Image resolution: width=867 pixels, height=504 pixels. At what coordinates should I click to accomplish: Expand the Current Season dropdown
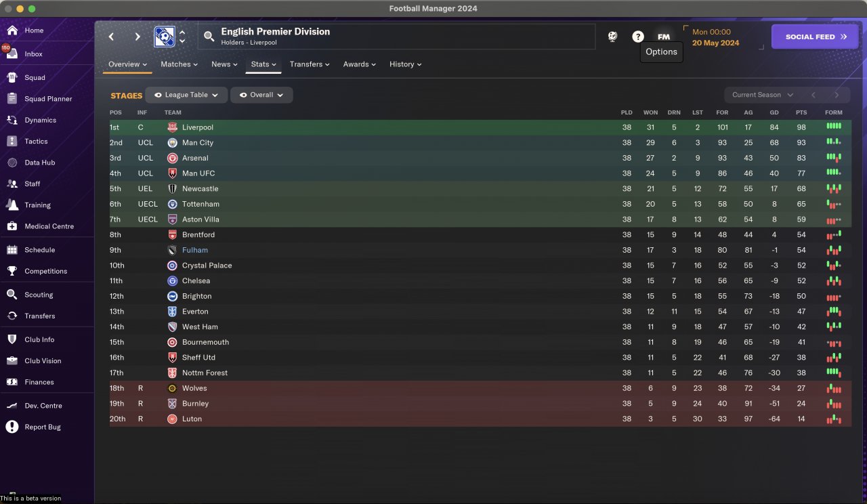click(x=762, y=96)
